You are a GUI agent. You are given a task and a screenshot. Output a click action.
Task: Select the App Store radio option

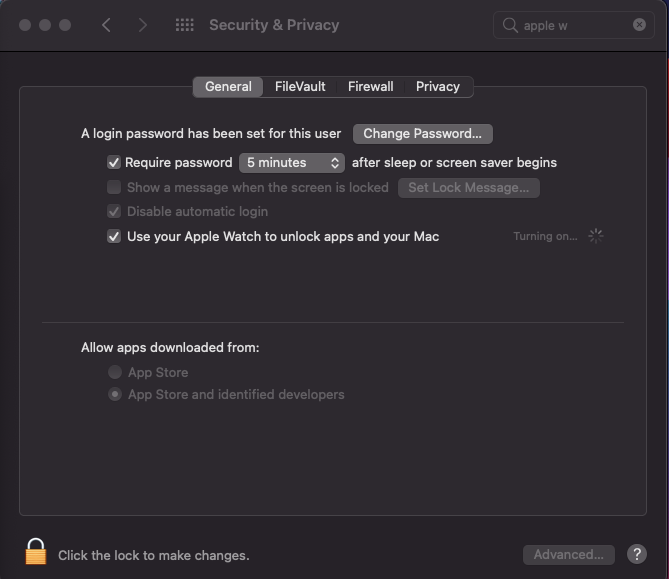(x=115, y=372)
